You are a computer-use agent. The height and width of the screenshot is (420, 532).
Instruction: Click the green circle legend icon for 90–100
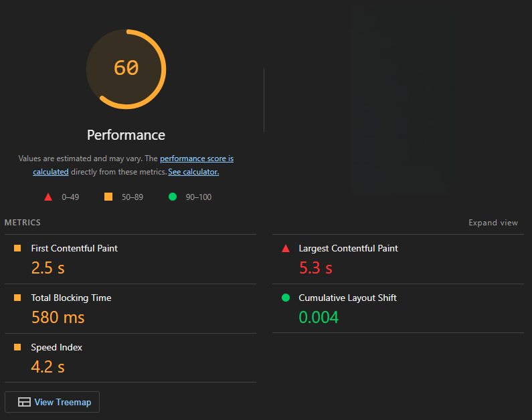click(x=173, y=197)
